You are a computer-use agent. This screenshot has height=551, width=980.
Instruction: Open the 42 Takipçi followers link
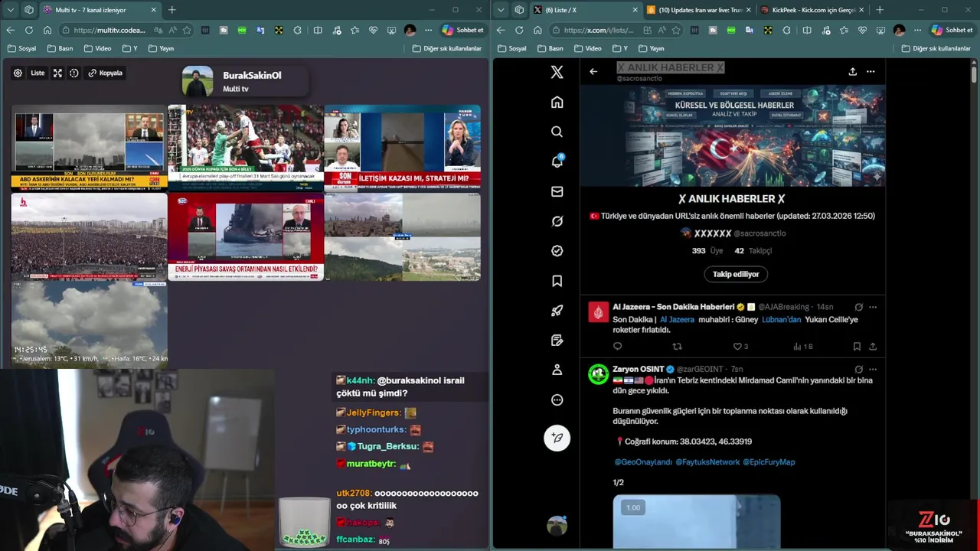pyautogui.click(x=753, y=250)
